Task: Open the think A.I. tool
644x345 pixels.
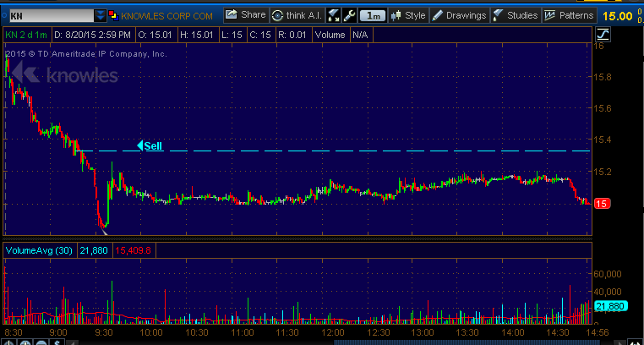Action: (x=295, y=15)
